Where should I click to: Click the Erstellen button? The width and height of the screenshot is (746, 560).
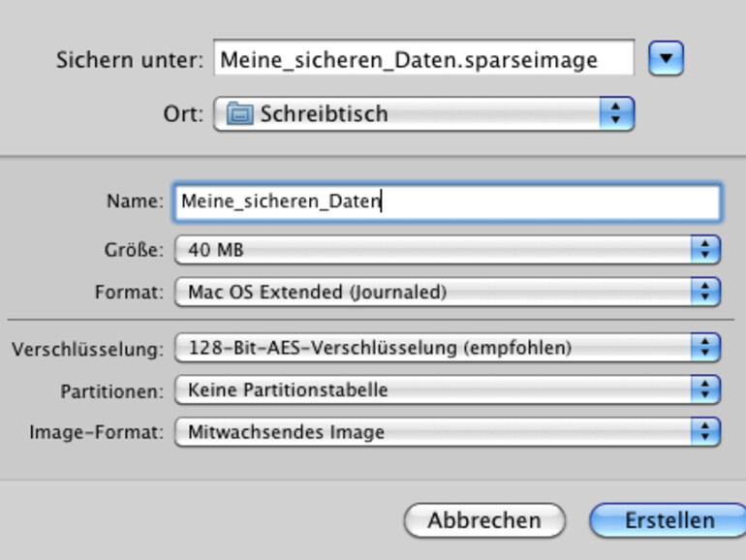(x=668, y=520)
